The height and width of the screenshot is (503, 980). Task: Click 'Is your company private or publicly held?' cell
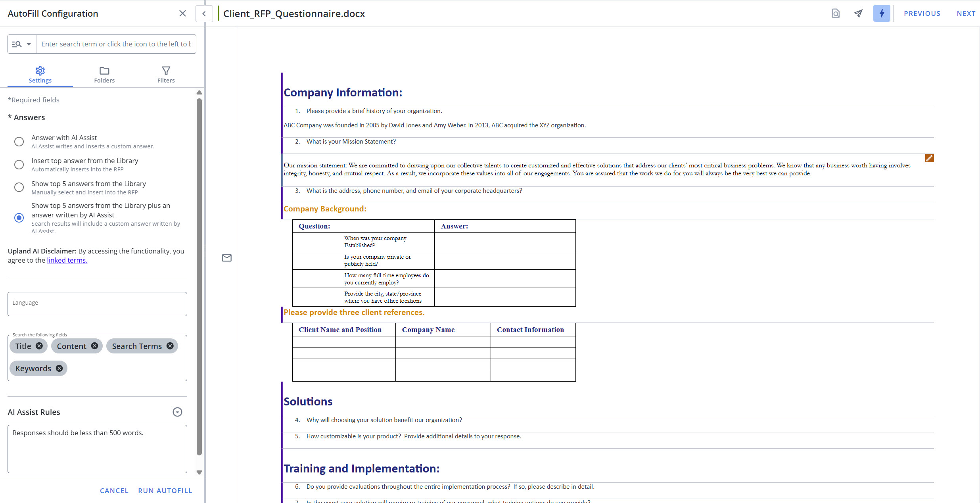363,260
